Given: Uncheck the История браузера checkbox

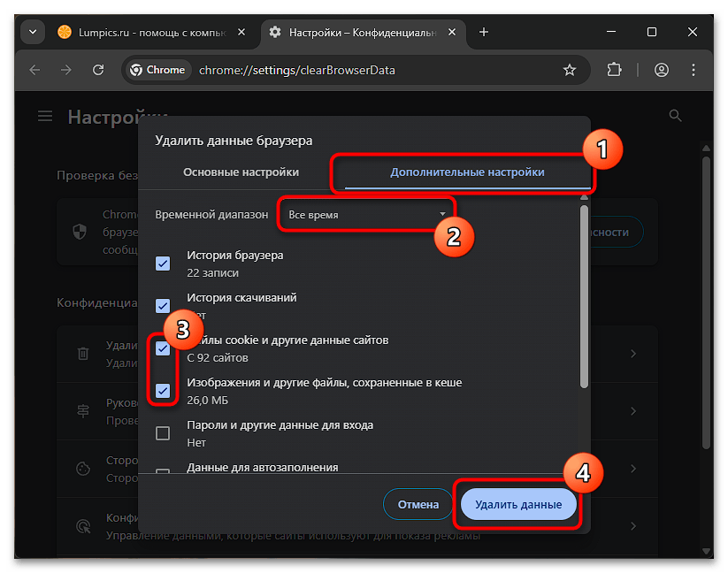Looking at the screenshot, I should [x=163, y=263].
